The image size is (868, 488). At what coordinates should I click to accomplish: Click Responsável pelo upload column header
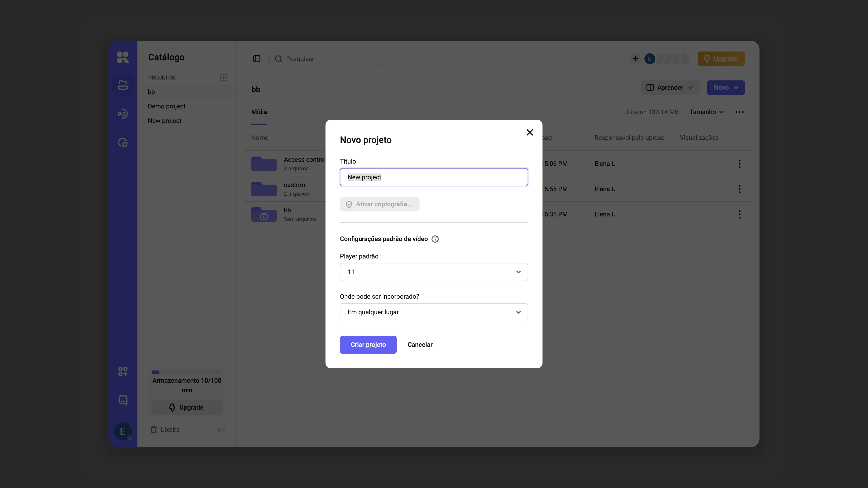[x=630, y=138]
